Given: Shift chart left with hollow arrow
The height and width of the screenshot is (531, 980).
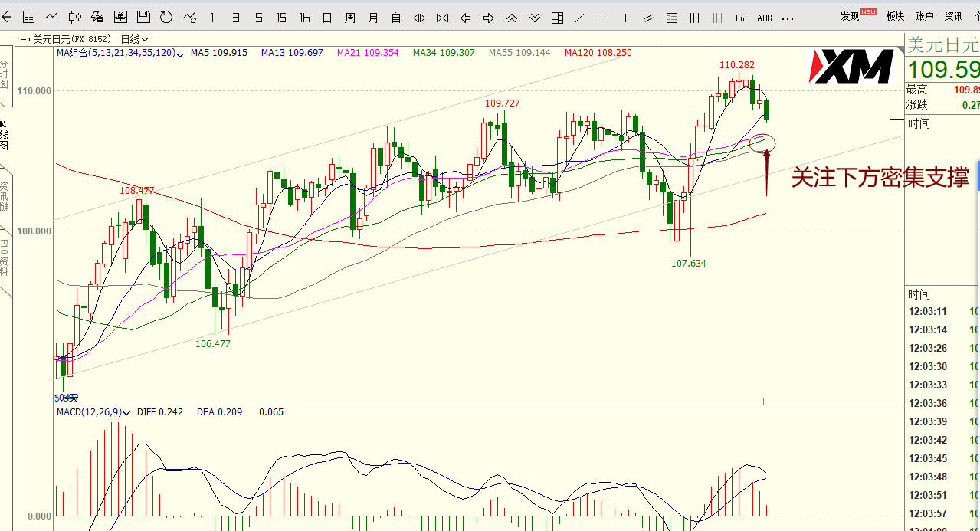Looking at the screenshot, I should tap(465, 17).
